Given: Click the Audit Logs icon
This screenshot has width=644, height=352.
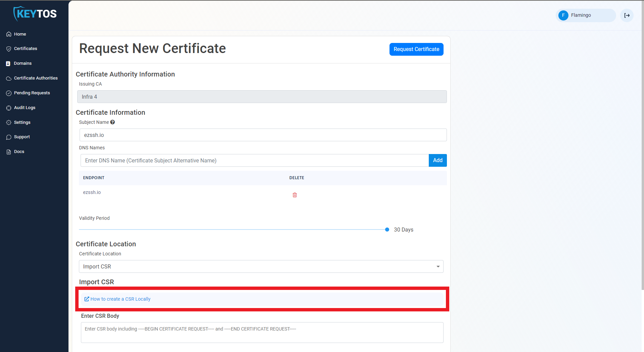Looking at the screenshot, I should click(9, 108).
